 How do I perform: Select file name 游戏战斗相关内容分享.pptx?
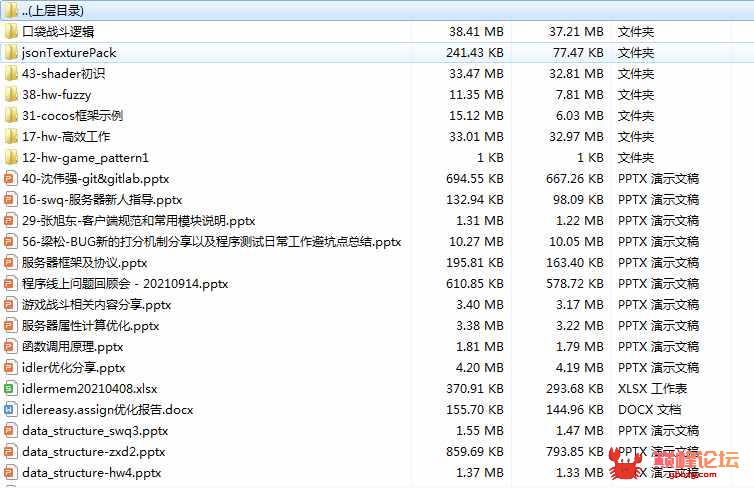96,305
